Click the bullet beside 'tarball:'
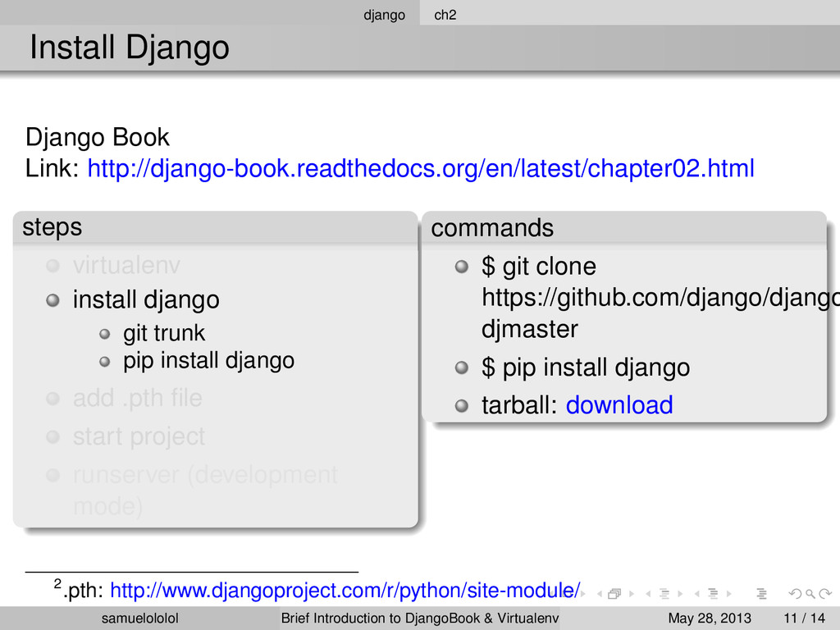 click(461, 405)
